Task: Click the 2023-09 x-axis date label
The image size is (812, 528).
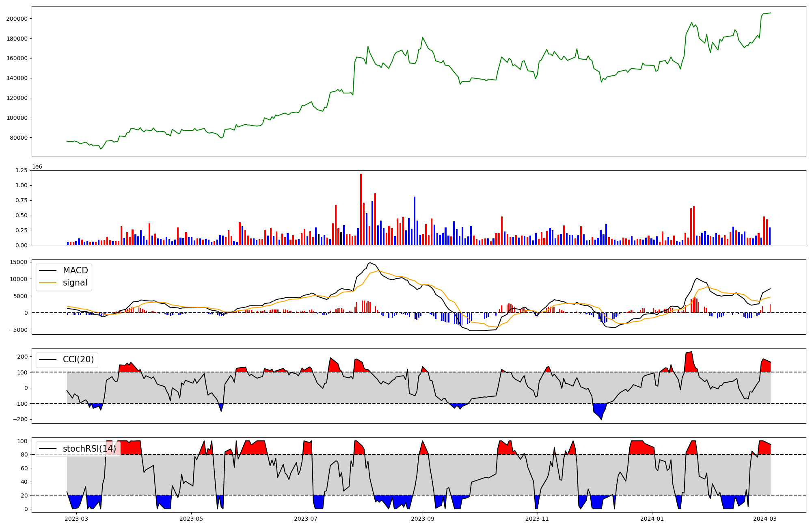Action: 423,519
